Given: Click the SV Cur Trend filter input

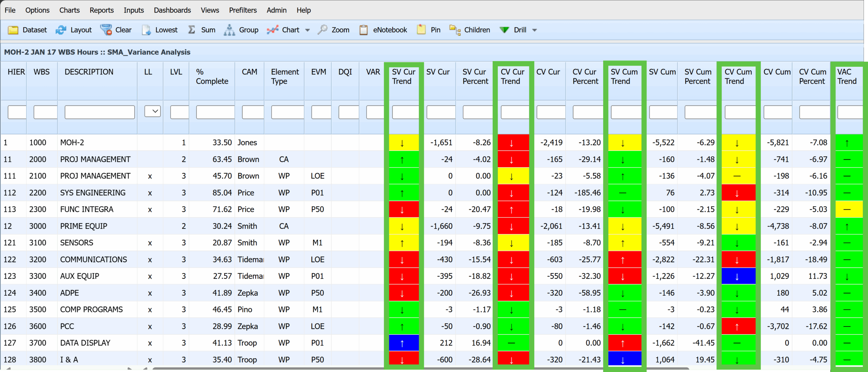Looking at the screenshot, I should pos(406,112).
